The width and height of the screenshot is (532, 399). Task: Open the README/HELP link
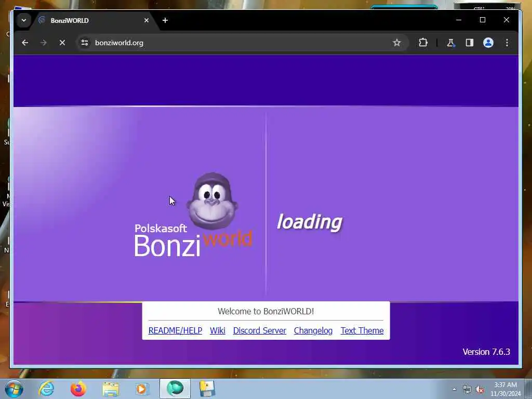(x=175, y=330)
